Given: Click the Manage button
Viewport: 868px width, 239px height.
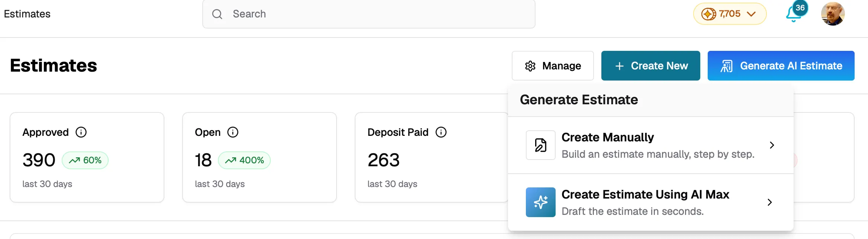Looking at the screenshot, I should click(553, 66).
